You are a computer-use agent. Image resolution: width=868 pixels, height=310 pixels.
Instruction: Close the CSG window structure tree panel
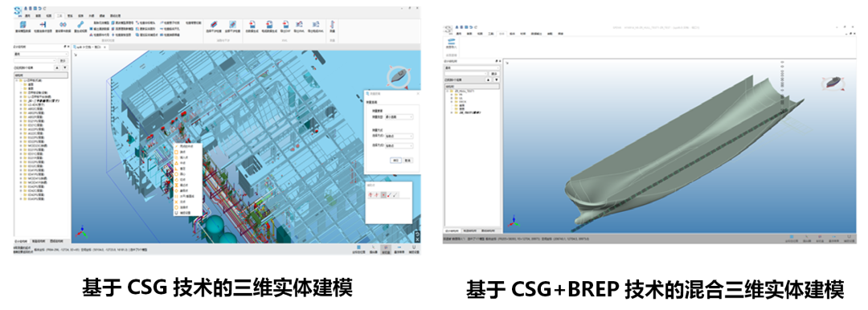pos(68,47)
